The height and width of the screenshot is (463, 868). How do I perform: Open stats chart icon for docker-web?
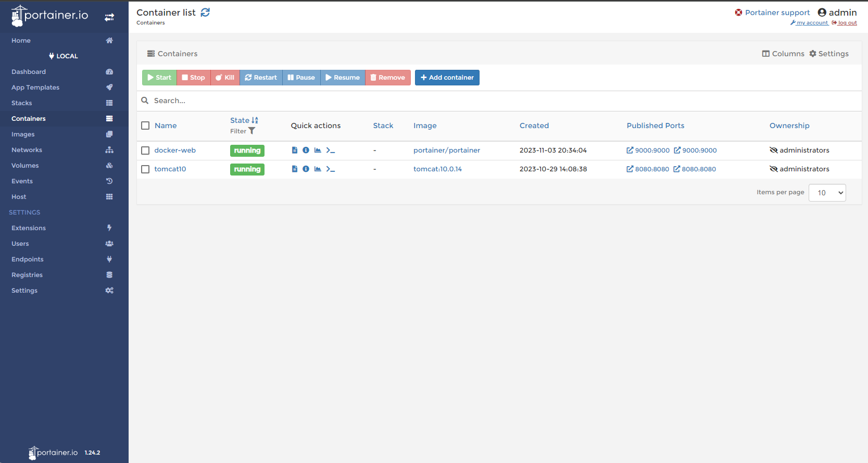(x=318, y=150)
